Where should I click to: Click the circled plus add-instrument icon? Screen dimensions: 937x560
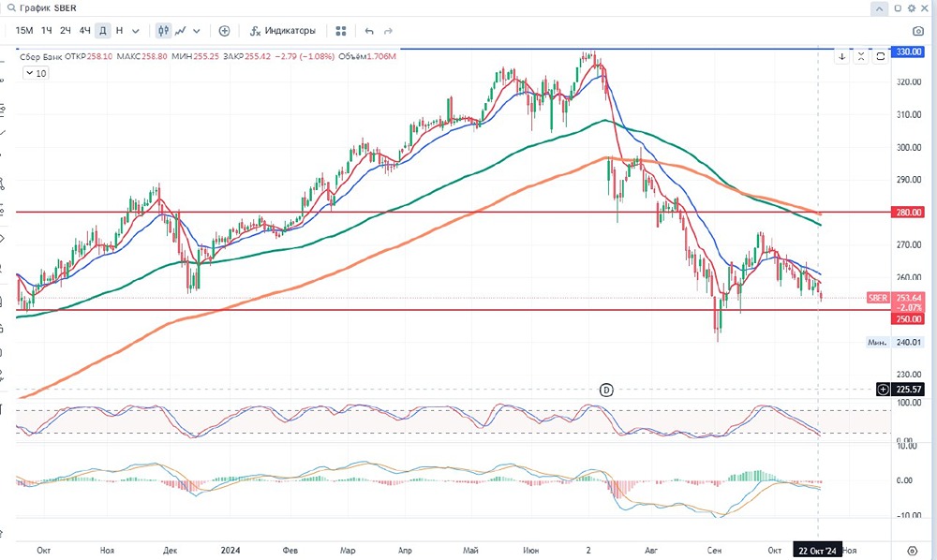[x=224, y=31]
